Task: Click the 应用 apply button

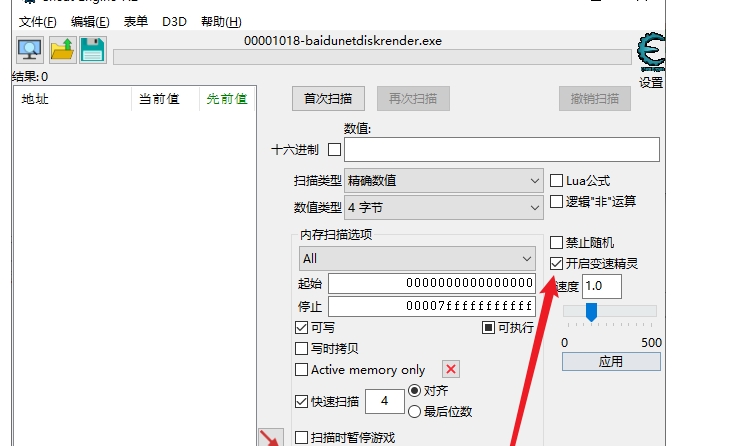Action: (x=610, y=361)
